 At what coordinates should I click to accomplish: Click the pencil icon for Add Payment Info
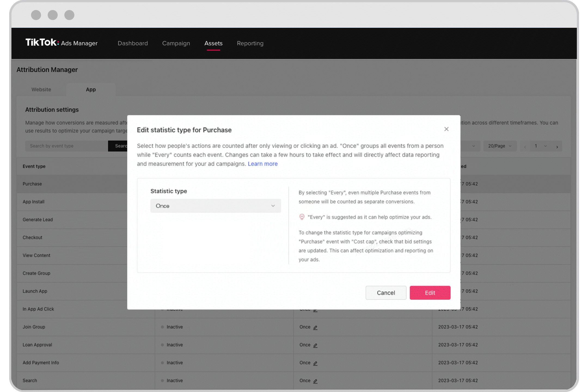315,363
